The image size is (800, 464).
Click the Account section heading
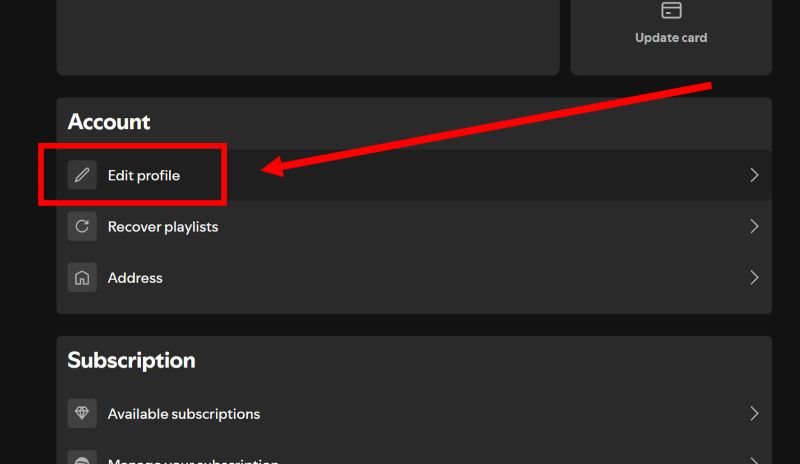[x=109, y=121]
